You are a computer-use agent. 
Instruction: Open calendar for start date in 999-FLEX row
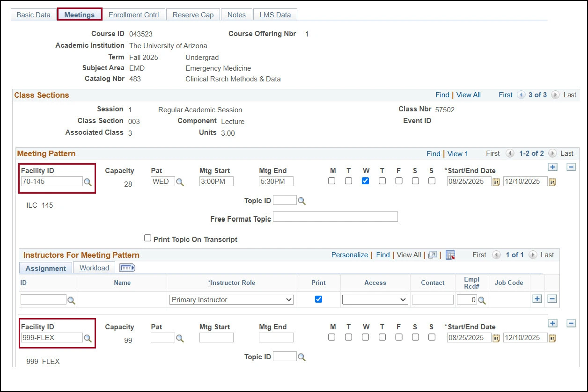(x=496, y=338)
